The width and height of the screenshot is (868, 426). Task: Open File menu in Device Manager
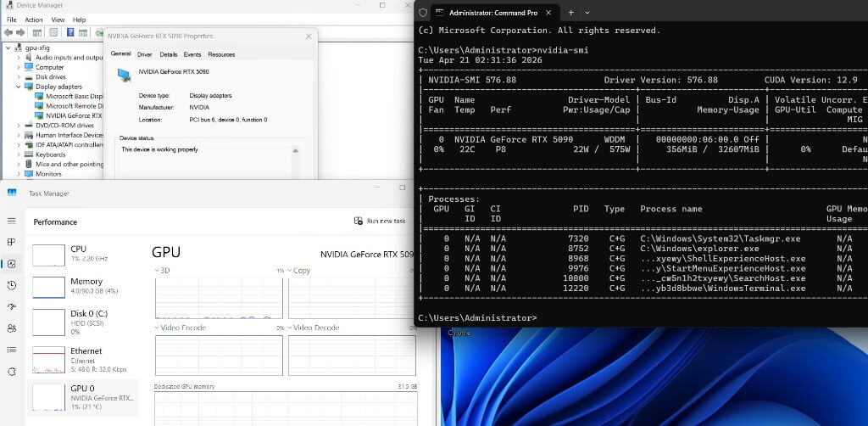tap(11, 20)
